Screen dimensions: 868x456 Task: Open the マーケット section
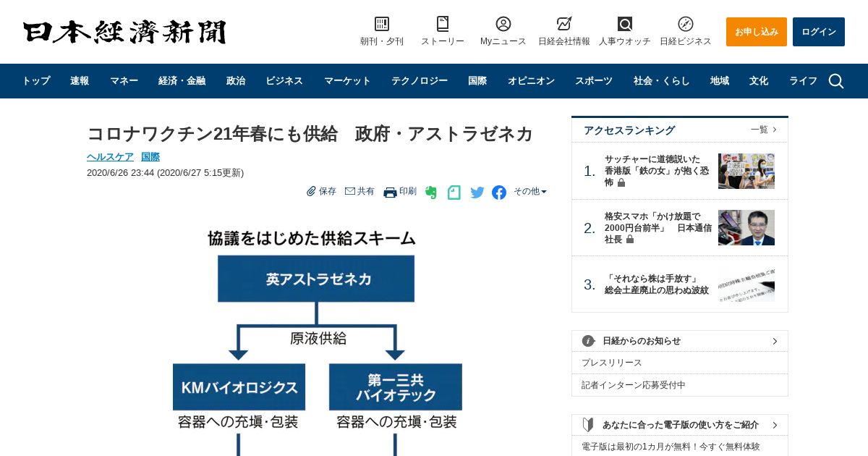(x=347, y=81)
